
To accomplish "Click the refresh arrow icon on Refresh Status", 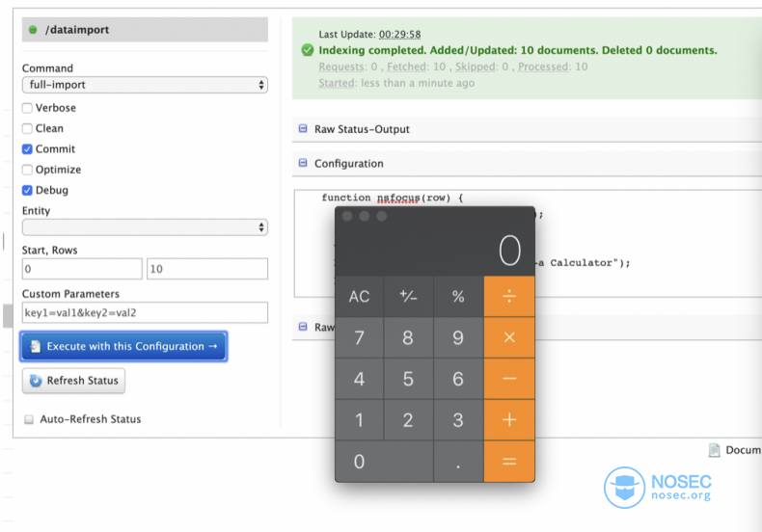I will tap(36, 381).
